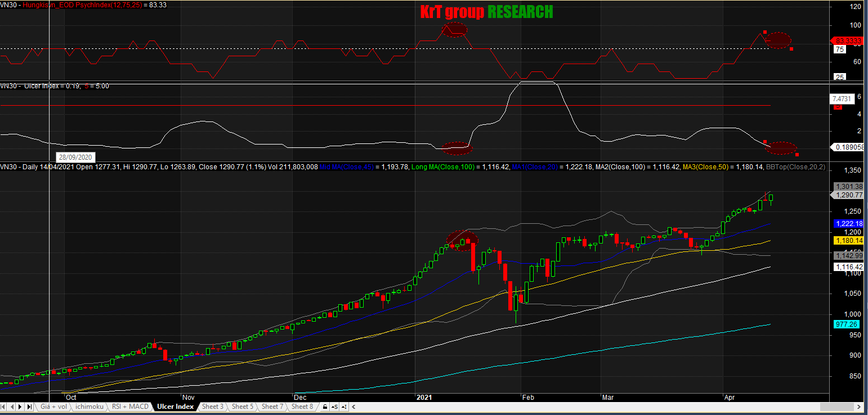Click the BBTop(Close,20,2) legend label
868x415 pixels.
(x=796, y=167)
